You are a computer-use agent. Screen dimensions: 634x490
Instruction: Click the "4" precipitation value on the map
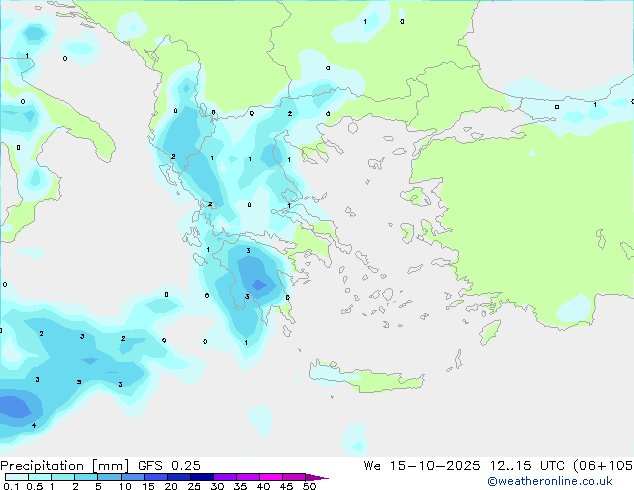pyautogui.click(x=34, y=425)
